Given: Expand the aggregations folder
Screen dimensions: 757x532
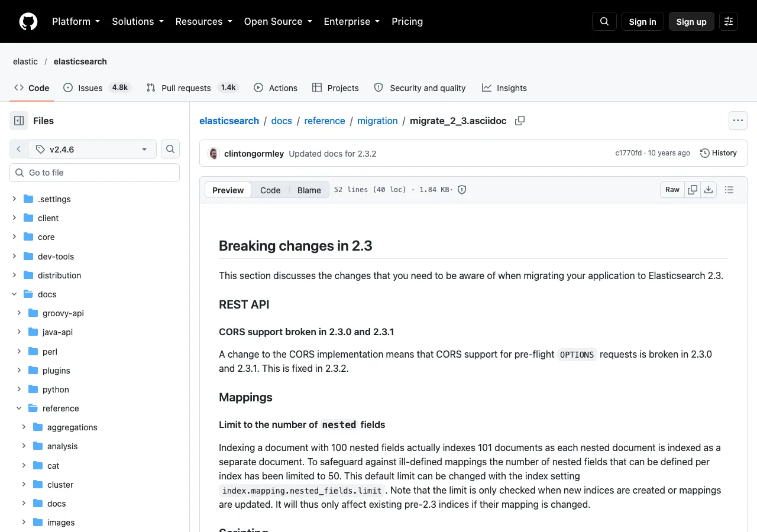Looking at the screenshot, I should (24, 427).
